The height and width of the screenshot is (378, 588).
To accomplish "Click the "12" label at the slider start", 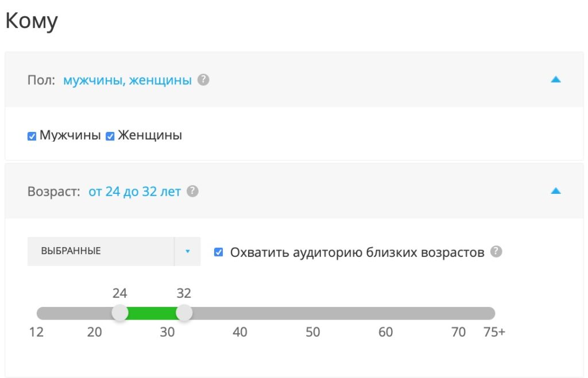I will point(37,332).
